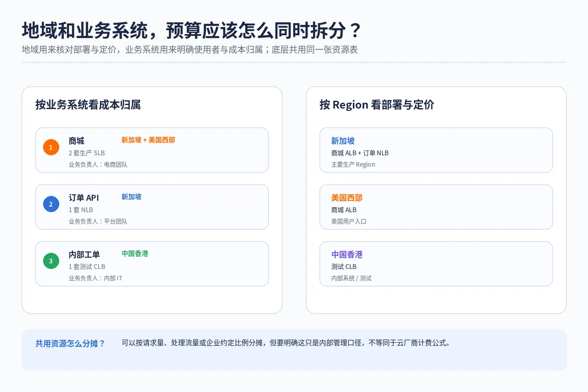Click the green number 3 badge
This screenshot has height=392, width=588.
51,261
